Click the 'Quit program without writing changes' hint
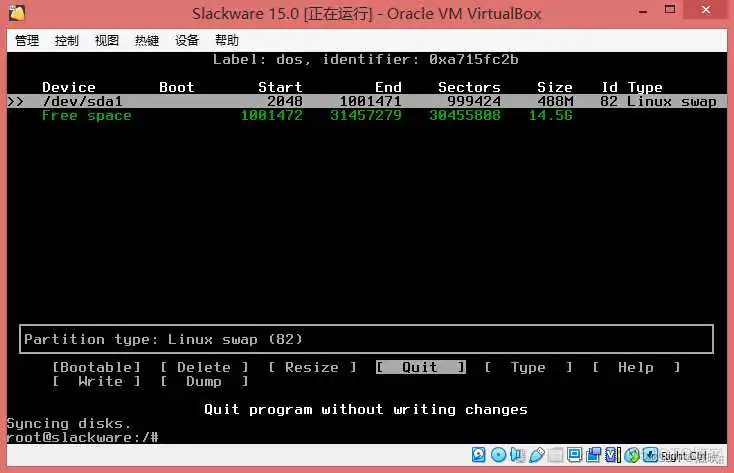734x473 pixels. tap(366, 409)
